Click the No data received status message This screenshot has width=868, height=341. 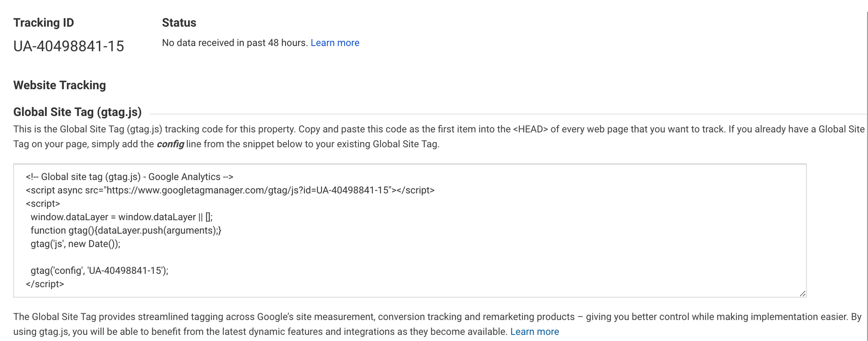(234, 43)
